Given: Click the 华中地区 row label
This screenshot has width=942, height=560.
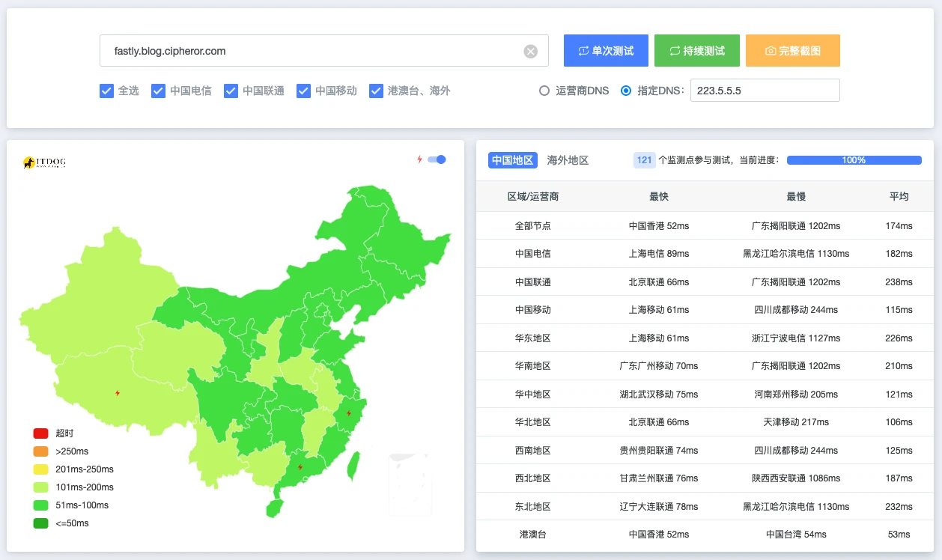Looking at the screenshot, I should (533, 395).
